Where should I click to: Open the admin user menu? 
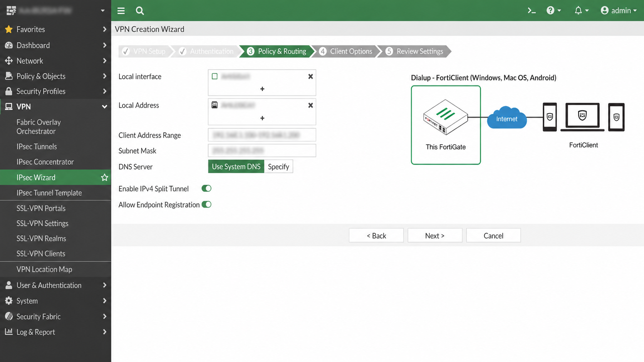(x=619, y=10)
